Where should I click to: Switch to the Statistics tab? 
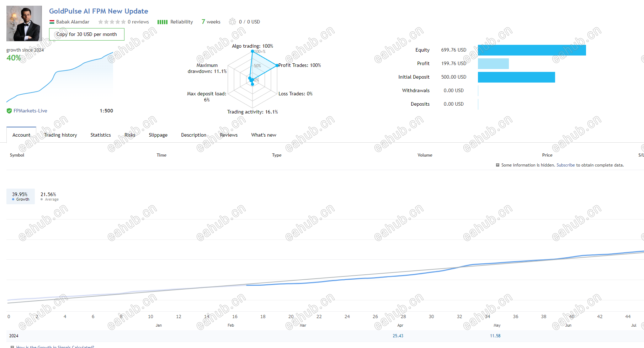(x=101, y=135)
